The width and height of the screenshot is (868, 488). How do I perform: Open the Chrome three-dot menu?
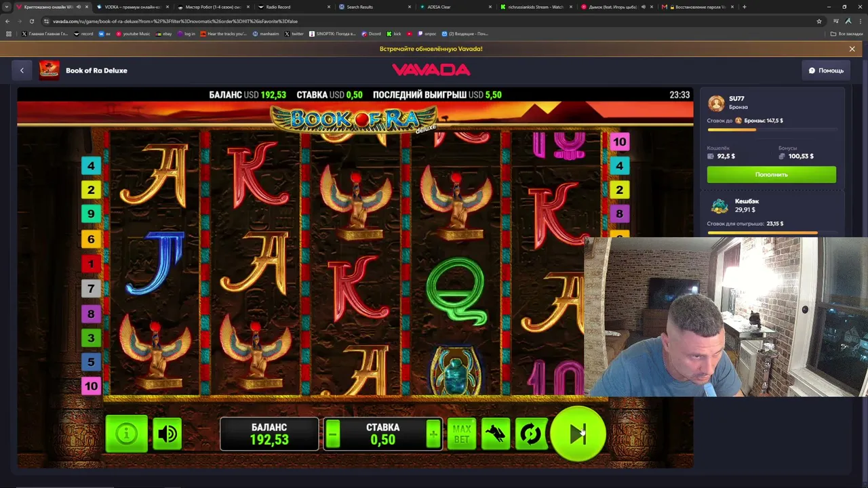pos(860,21)
